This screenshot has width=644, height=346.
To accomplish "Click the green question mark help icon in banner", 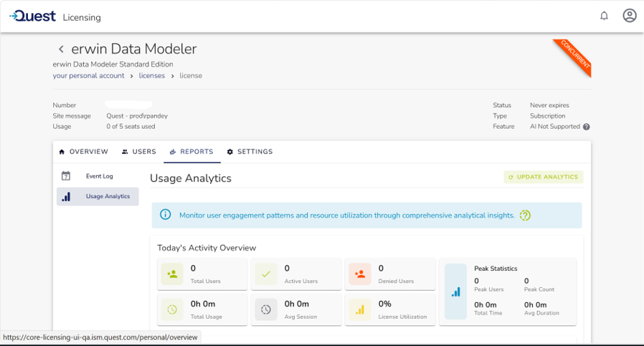I will tap(525, 215).
